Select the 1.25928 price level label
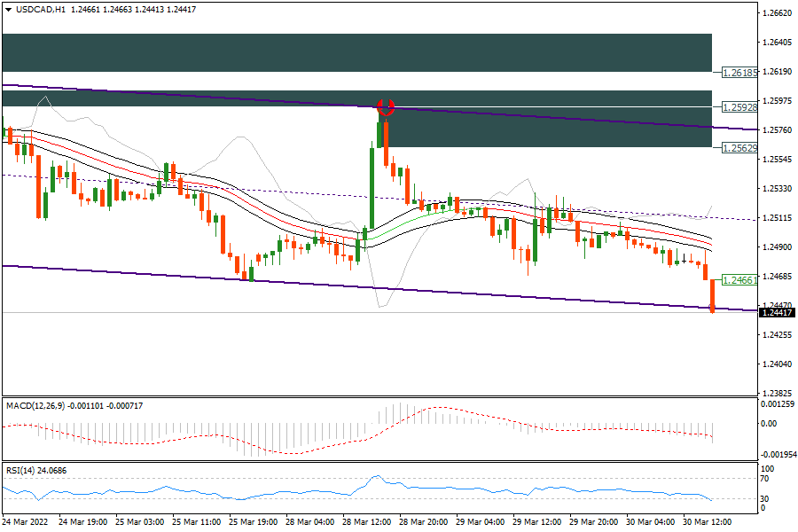 (739, 106)
